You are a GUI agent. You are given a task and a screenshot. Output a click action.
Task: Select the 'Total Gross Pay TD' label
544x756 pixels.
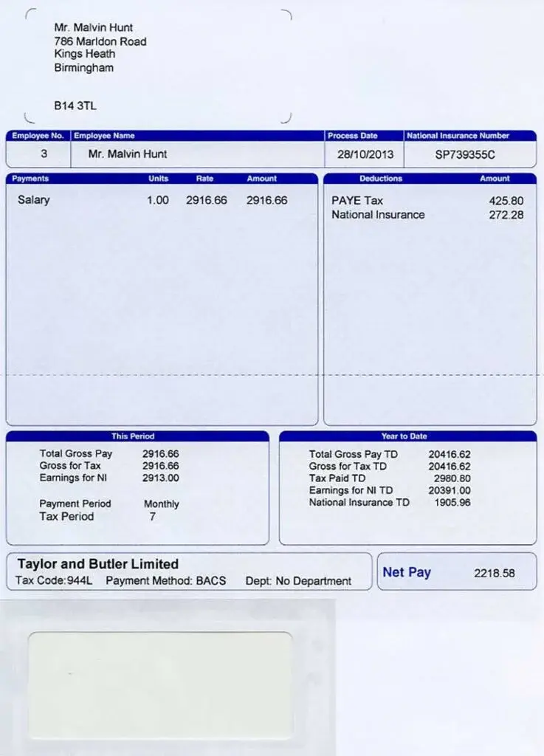(x=353, y=454)
